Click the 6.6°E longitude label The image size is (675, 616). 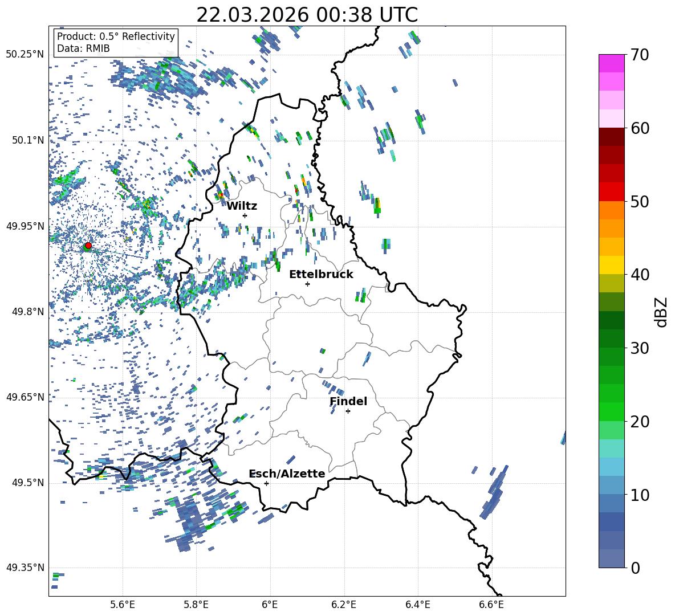[491, 605]
